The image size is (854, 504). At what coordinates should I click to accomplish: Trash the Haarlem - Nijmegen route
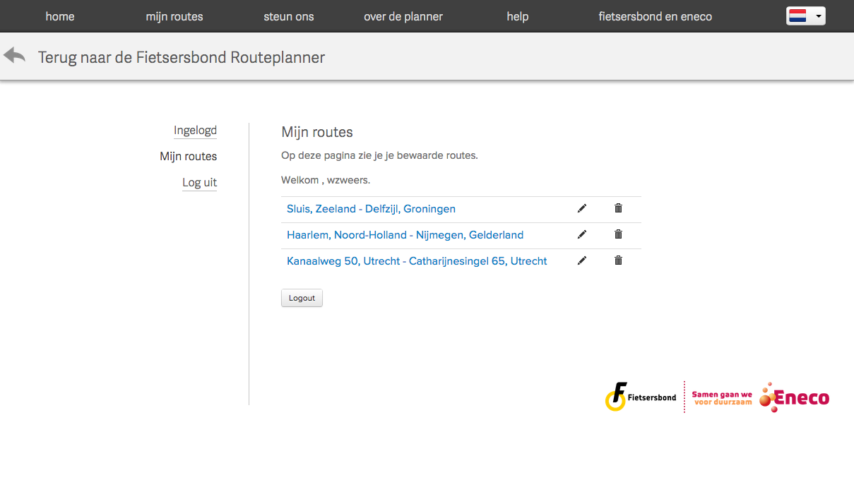[618, 234]
